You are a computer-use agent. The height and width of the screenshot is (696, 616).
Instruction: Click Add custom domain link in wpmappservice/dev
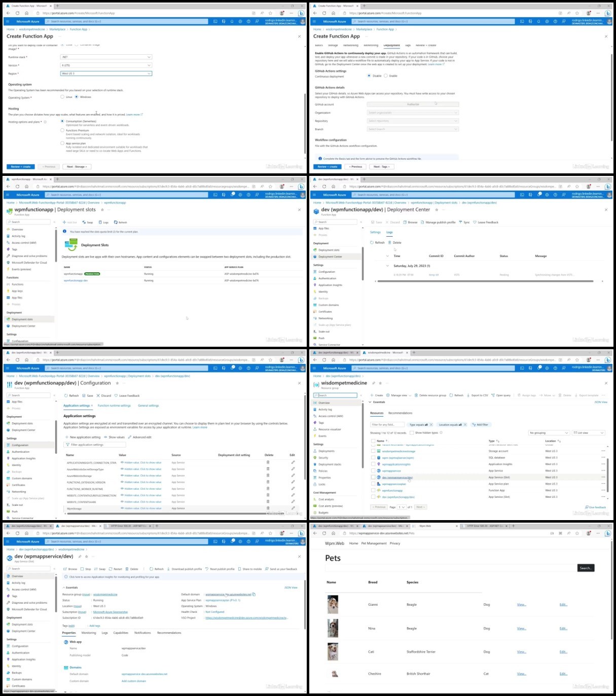(x=134, y=681)
